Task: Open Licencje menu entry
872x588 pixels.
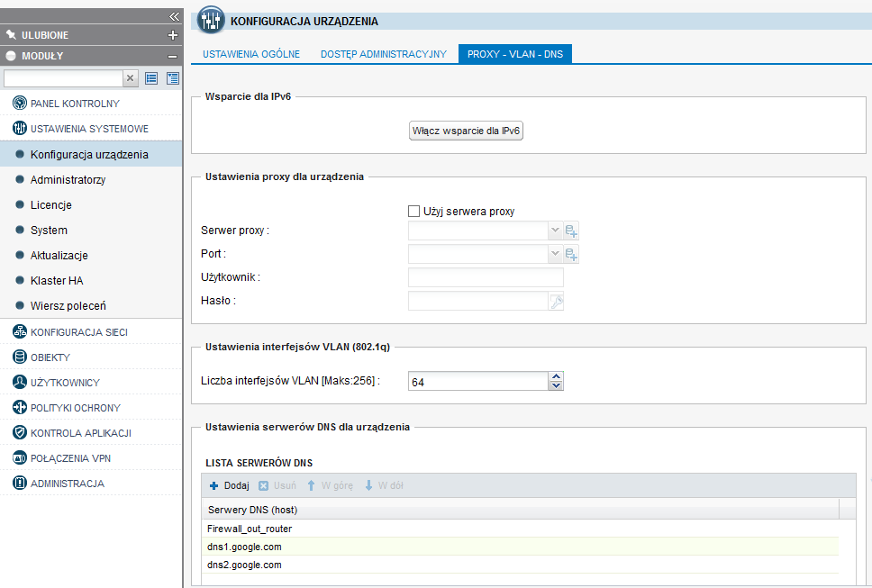Action: (x=51, y=205)
